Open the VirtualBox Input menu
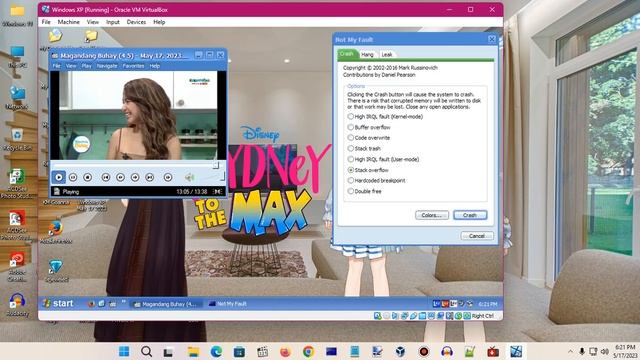Image resolution: width=640 pixels, height=360 pixels. pos(113,22)
